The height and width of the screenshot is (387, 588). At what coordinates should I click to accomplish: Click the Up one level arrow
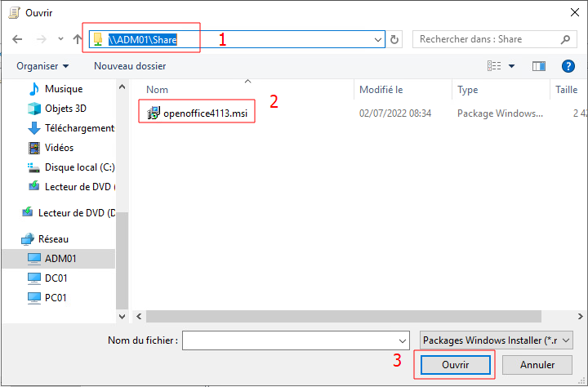pos(78,39)
